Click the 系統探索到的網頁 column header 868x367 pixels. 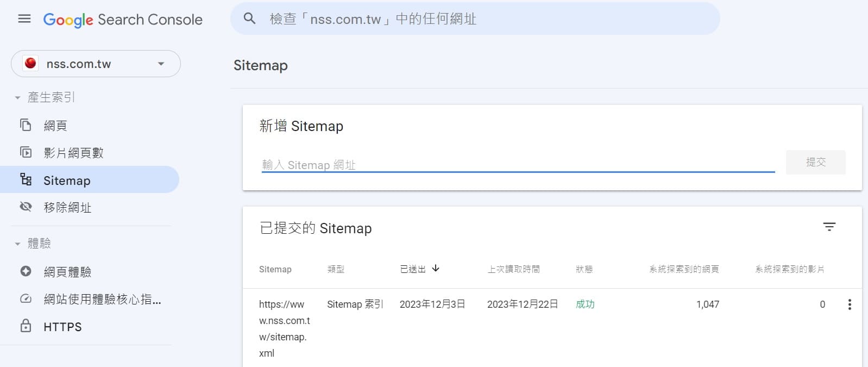click(x=684, y=269)
